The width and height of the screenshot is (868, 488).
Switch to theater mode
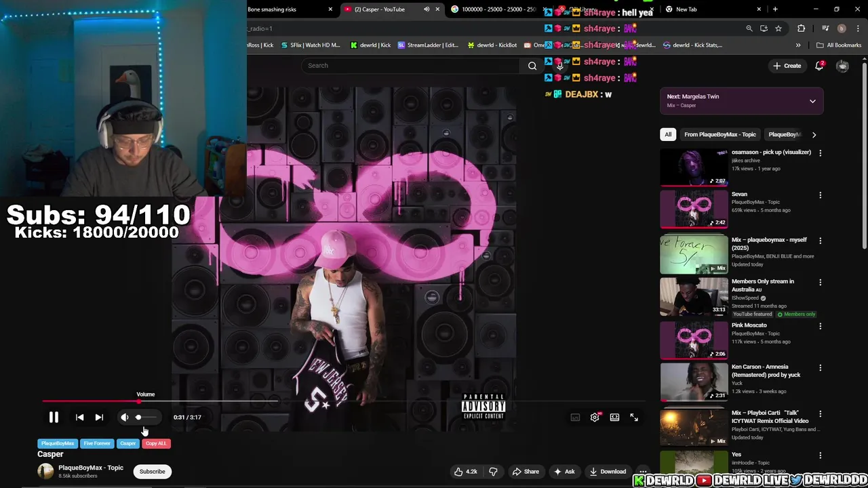click(614, 418)
